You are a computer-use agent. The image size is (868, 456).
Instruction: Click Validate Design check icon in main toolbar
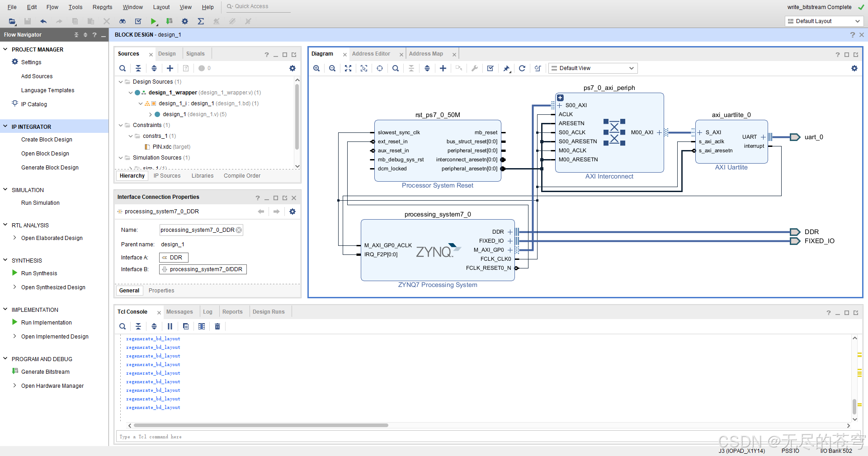tap(138, 21)
